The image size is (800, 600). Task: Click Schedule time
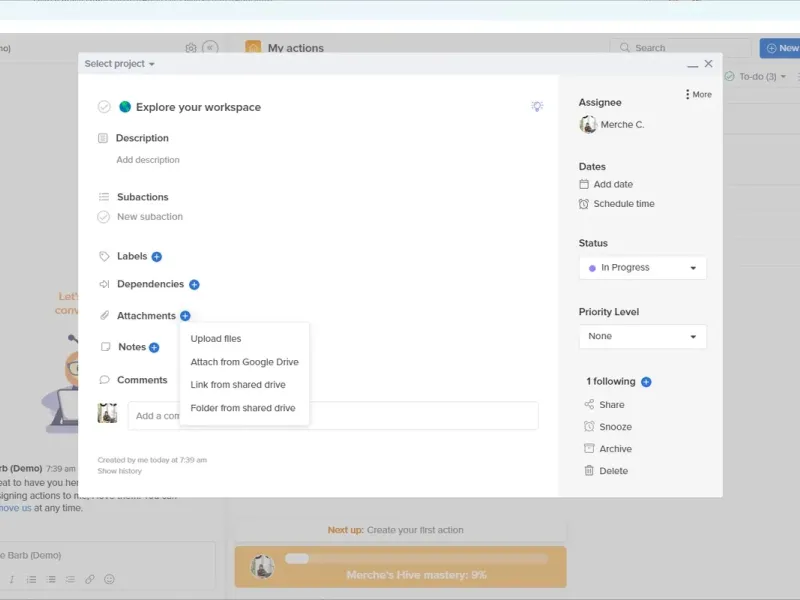pos(624,204)
